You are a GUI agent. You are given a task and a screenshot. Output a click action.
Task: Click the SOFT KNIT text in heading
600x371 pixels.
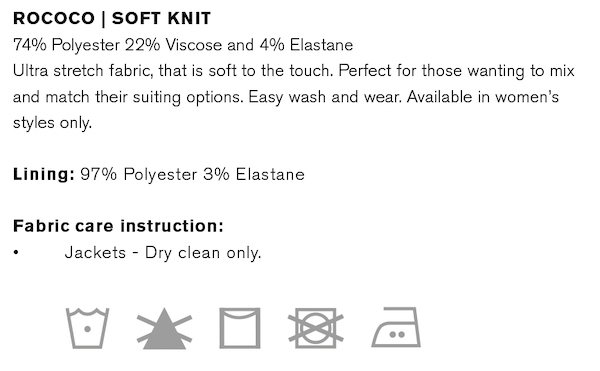(x=161, y=18)
